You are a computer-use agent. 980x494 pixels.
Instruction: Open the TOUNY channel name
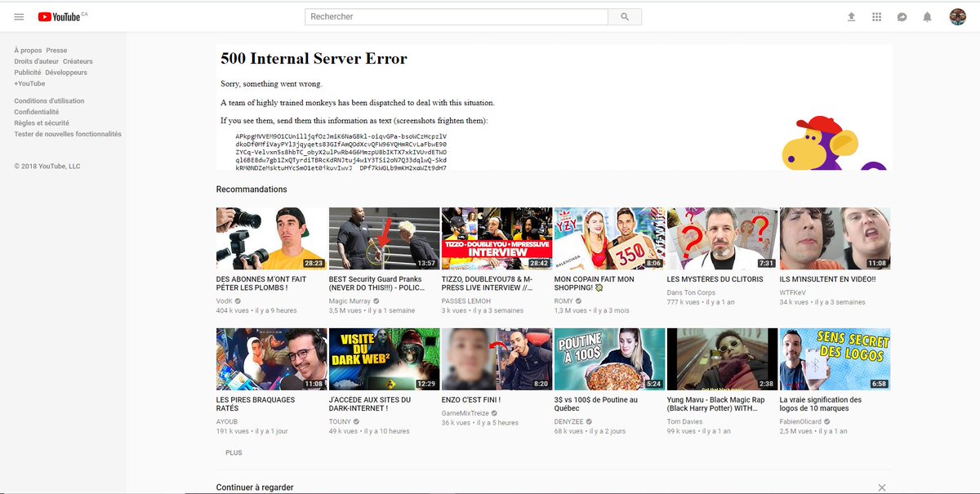pyautogui.click(x=340, y=422)
